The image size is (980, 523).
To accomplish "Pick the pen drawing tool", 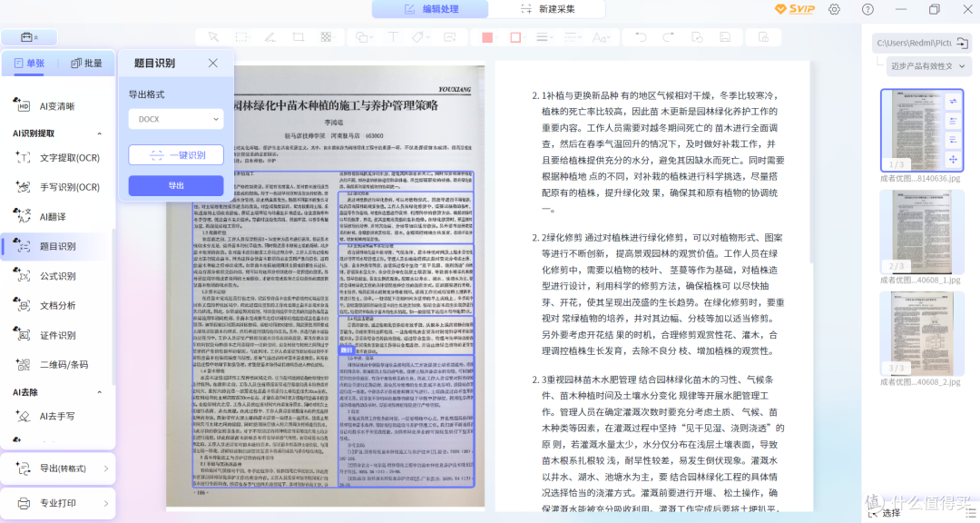I will (x=270, y=37).
